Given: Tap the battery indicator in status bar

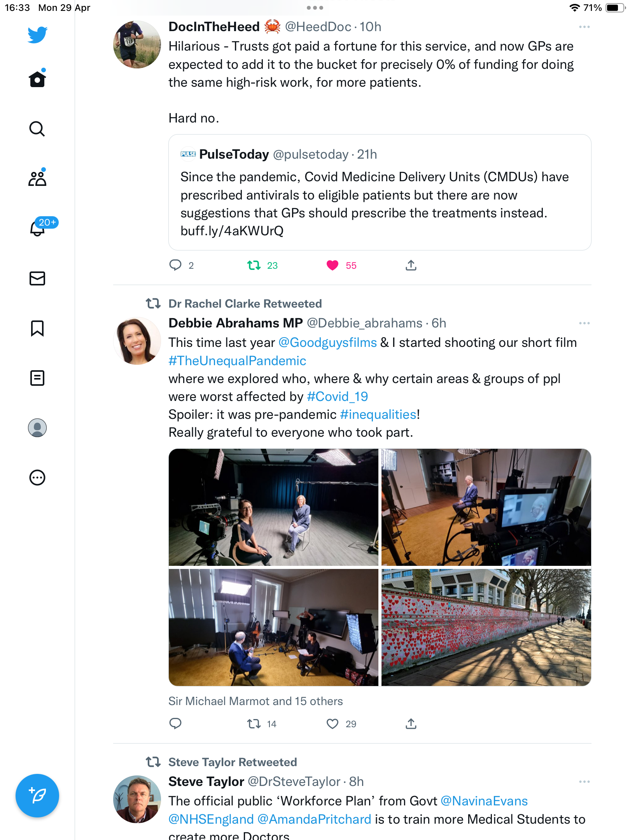Looking at the screenshot, I should (615, 8).
